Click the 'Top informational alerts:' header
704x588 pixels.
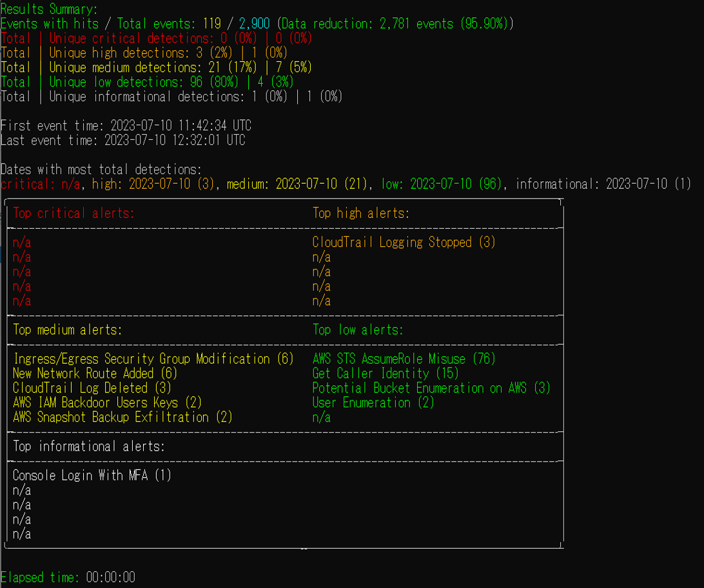pos(89,446)
